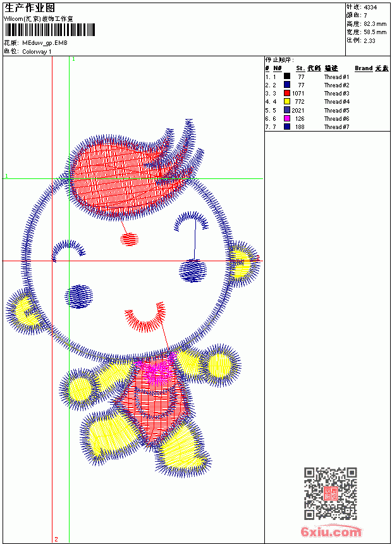
Task: Click the width value '58.5 mm'
Action: [x=375, y=32]
